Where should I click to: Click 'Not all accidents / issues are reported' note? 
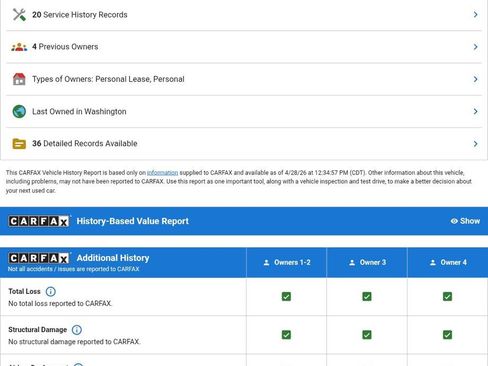pyautogui.click(x=74, y=269)
